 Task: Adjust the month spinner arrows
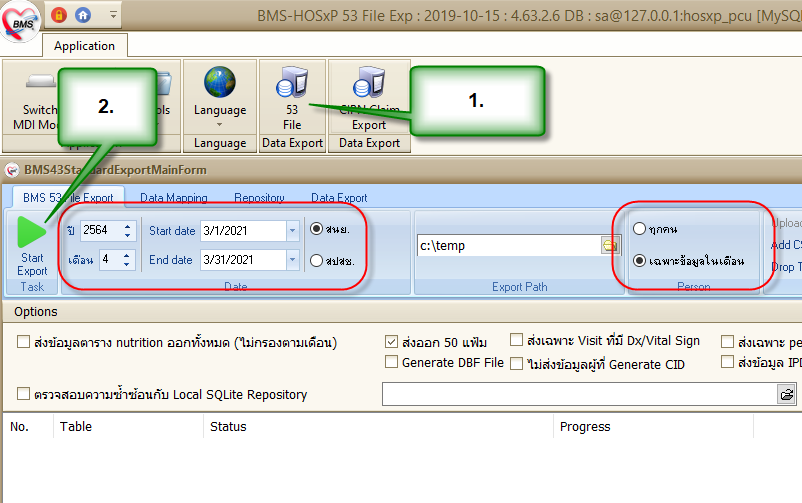(x=126, y=259)
